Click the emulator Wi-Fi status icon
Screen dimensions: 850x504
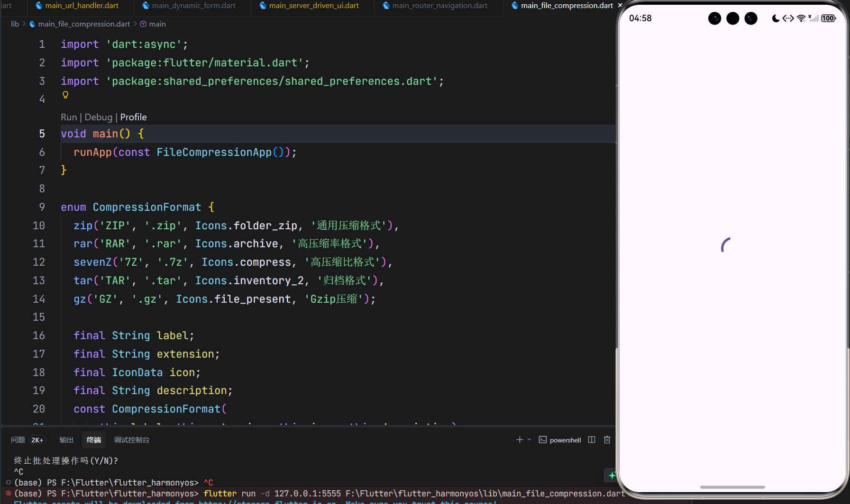point(801,18)
